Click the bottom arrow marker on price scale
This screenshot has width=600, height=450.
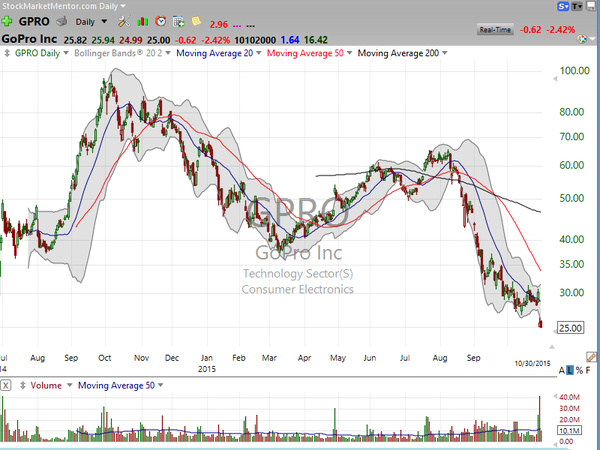coord(555,332)
